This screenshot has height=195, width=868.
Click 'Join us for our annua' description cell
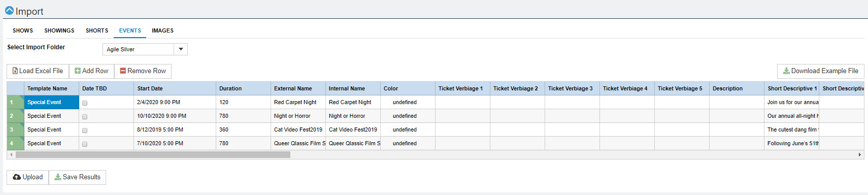coord(791,102)
